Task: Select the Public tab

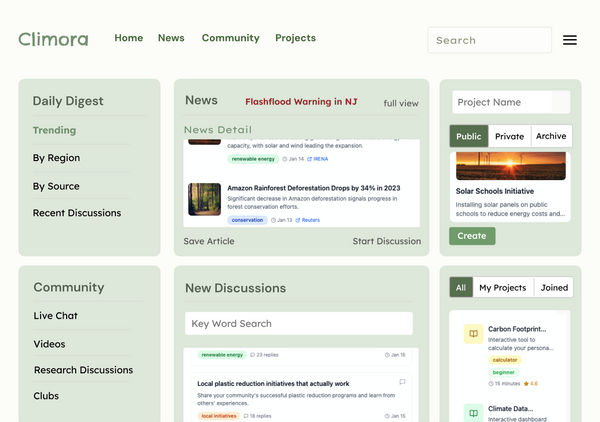Action: pyautogui.click(x=469, y=136)
